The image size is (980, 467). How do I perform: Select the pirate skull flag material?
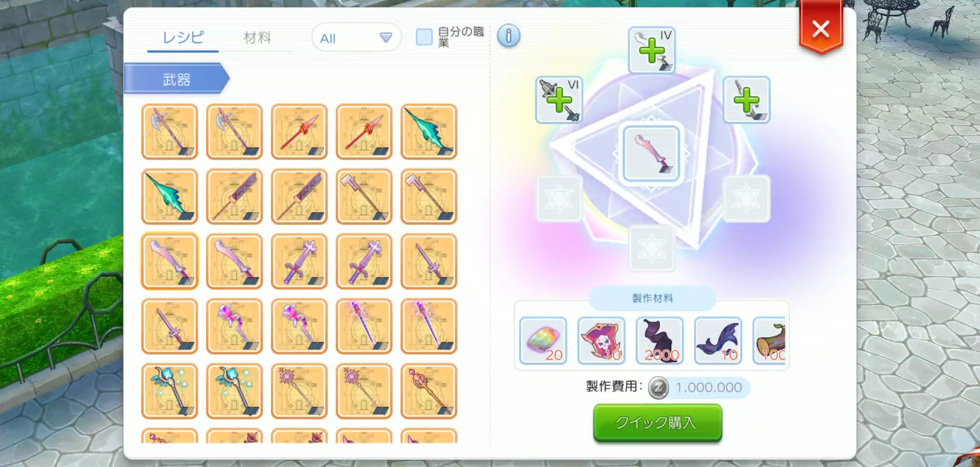601,341
